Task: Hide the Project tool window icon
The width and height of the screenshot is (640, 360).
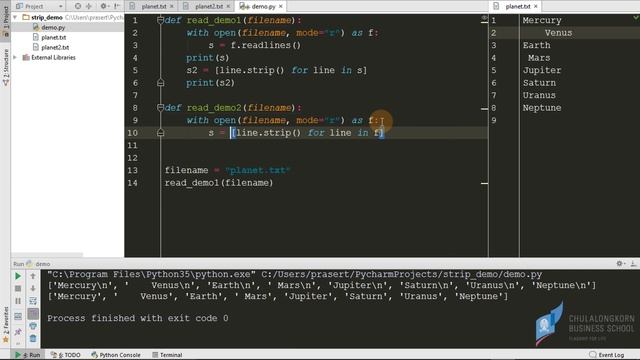Action: tap(117, 6)
